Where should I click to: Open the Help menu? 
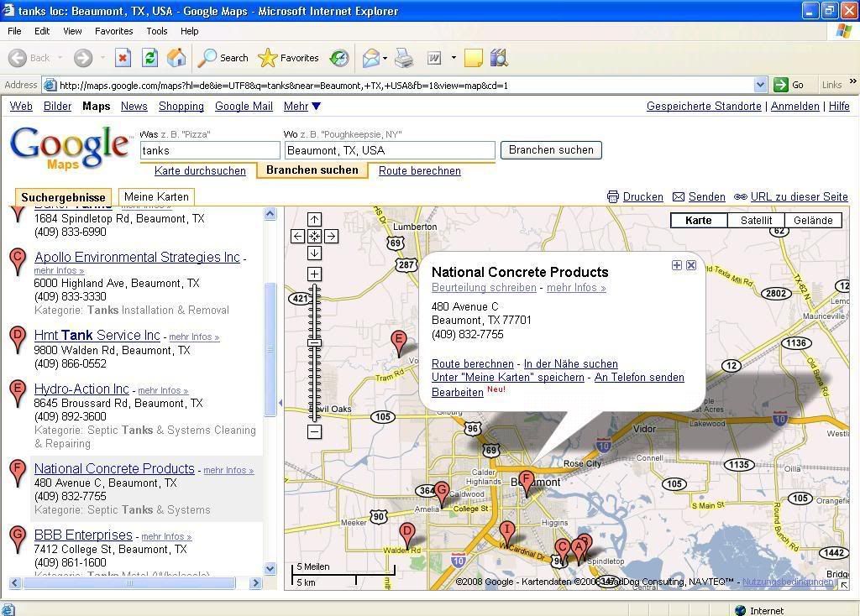[189, 31]
